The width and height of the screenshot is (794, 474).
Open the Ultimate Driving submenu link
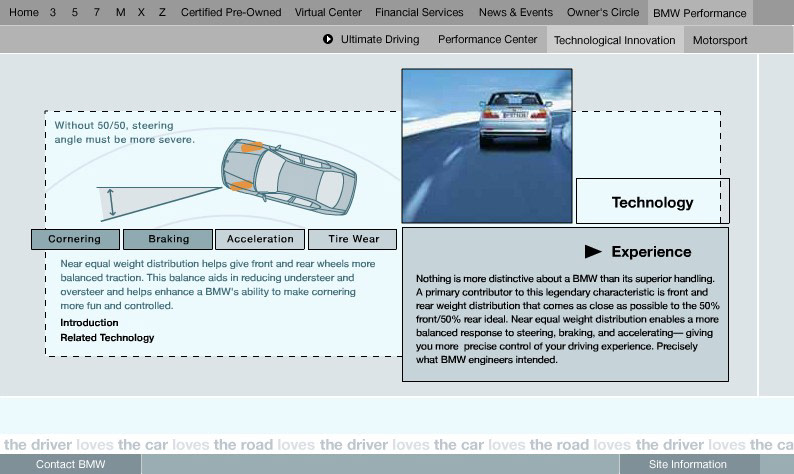tap(380, 39)
